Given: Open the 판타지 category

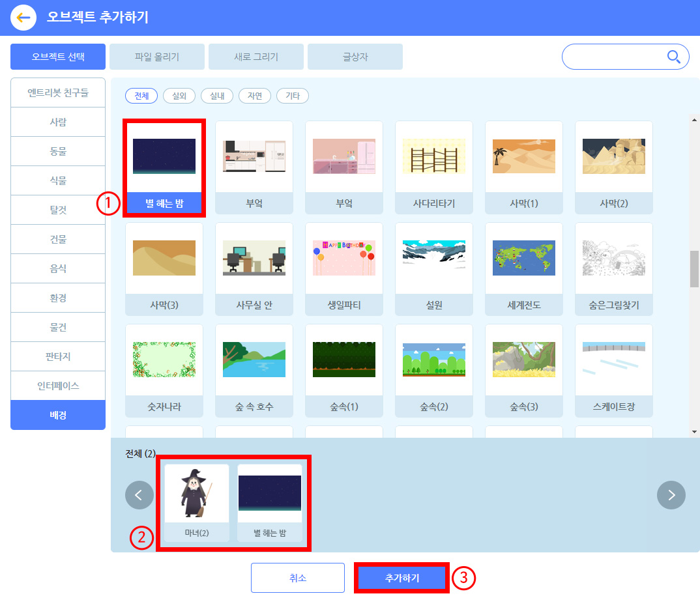Looking at the screenshot, I should [x=58, y=356].
